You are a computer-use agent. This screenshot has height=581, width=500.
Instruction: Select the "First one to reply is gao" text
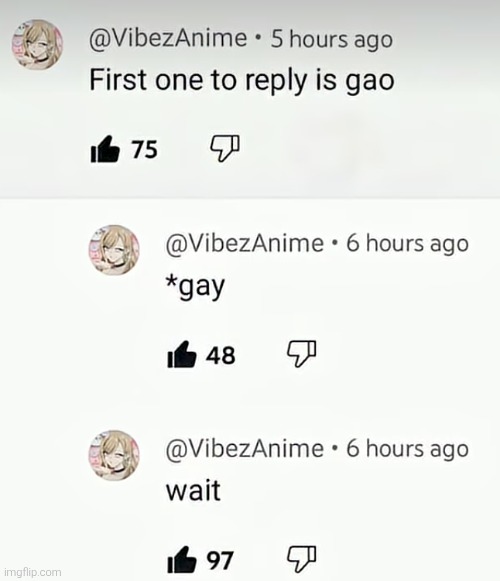242,81
